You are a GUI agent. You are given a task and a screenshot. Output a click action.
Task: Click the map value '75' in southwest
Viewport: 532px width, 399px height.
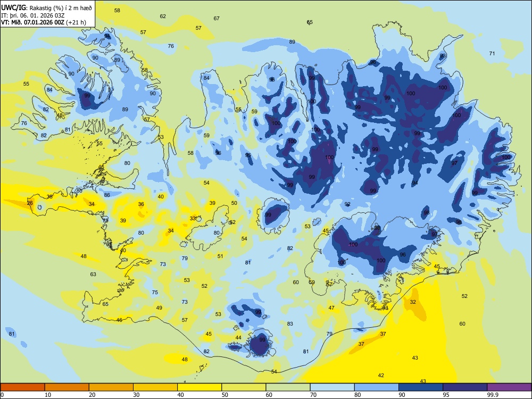pos(155,293)
